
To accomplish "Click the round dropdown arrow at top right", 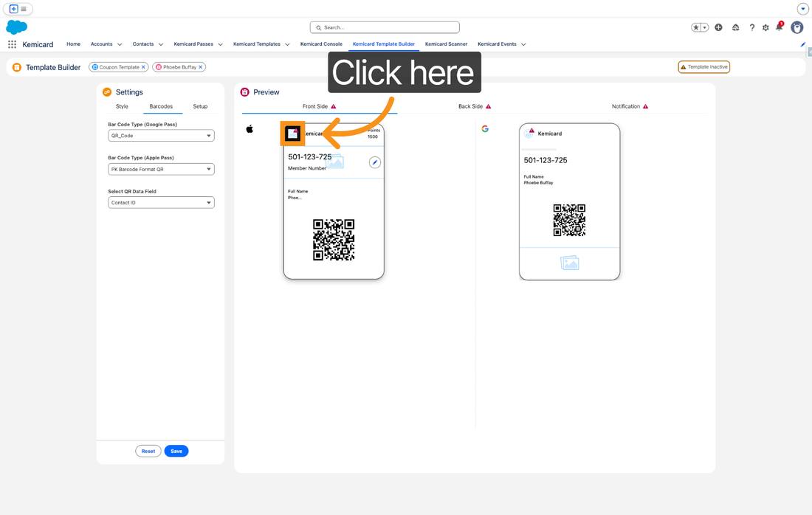I will pyautogui.click(x=802, y=9).
